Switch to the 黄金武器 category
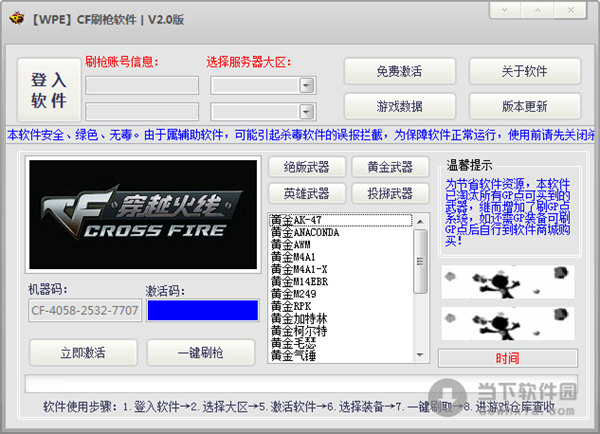This screenshot has width=600, height=434. click(x=390, y=167)
